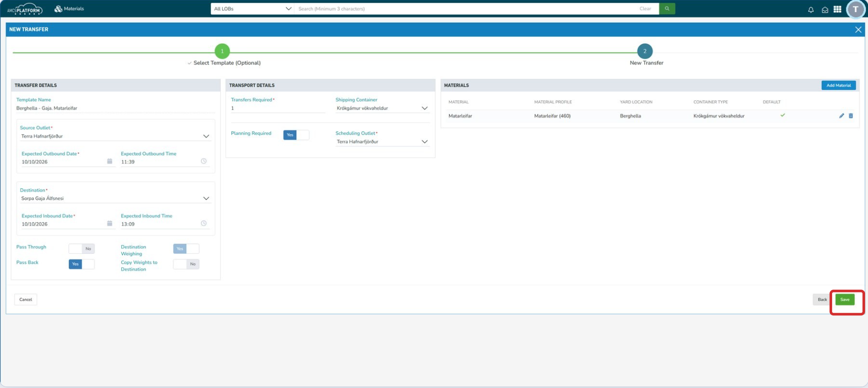Toggle the Destination Weighing switch

point(186,249)
